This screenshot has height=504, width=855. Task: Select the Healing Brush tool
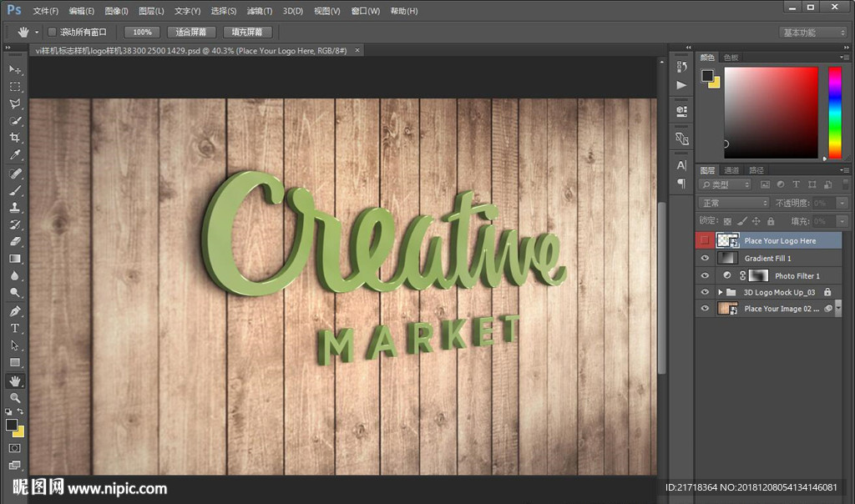tap(15, 174)
